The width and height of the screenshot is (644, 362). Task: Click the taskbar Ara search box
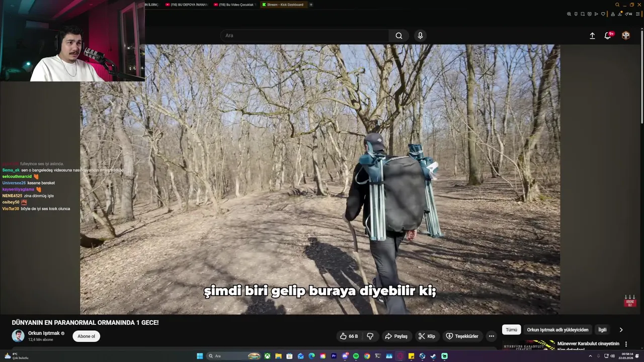[233, 356]
